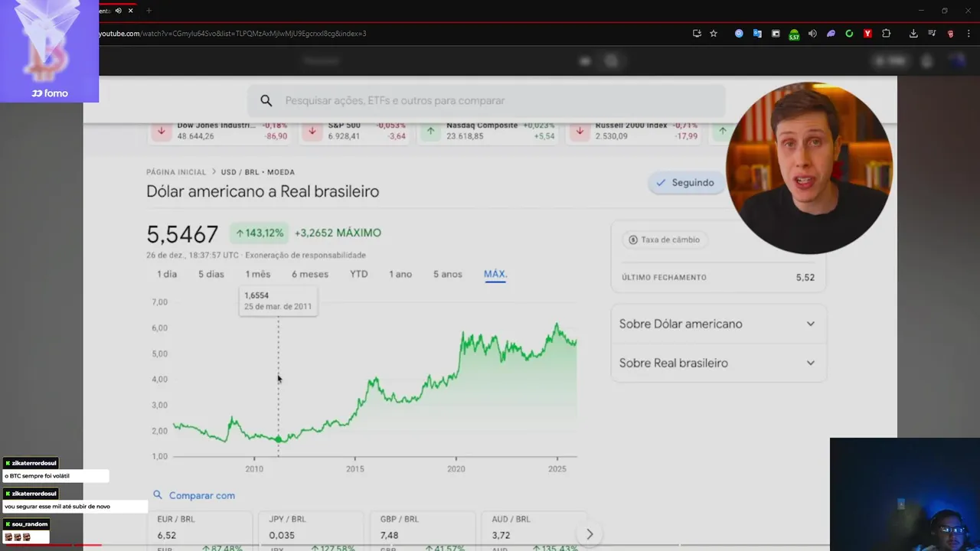This screenshot has width=980, height=551.
Task: Select the 1 mês chart range
Action: pyautogui.click(x=258, y=274)
